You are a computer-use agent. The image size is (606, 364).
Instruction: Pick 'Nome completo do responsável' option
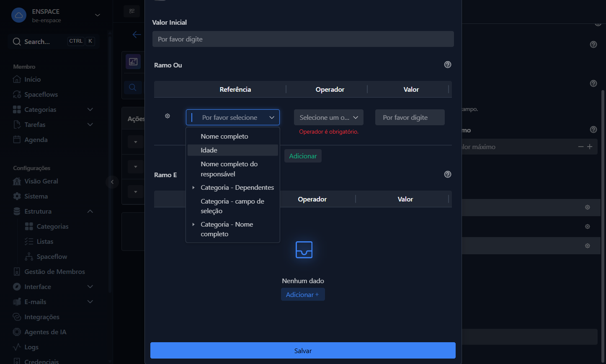233,169
